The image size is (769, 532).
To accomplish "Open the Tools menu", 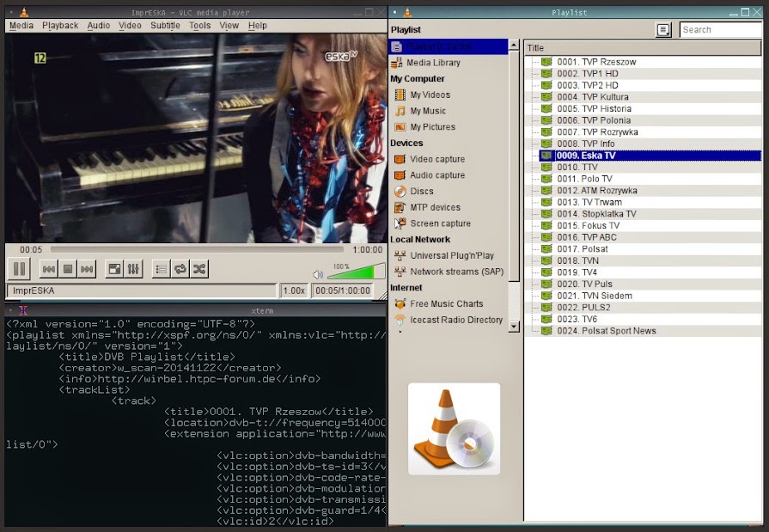I will coord(199,26).
